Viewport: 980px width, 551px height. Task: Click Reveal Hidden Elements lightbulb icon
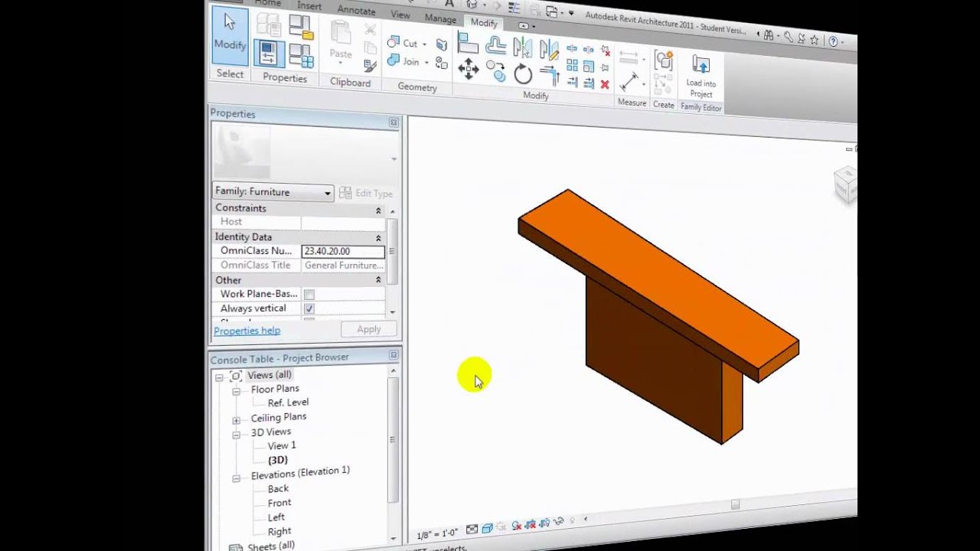[x=572, y=520]
